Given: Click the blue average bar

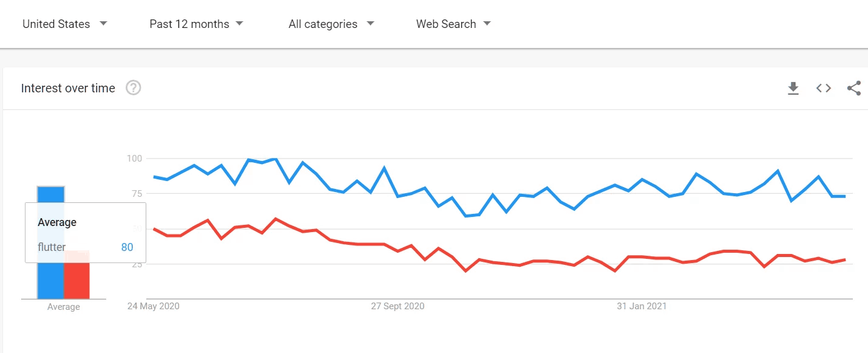Looking at the screenshot, I should pos(50,281).
